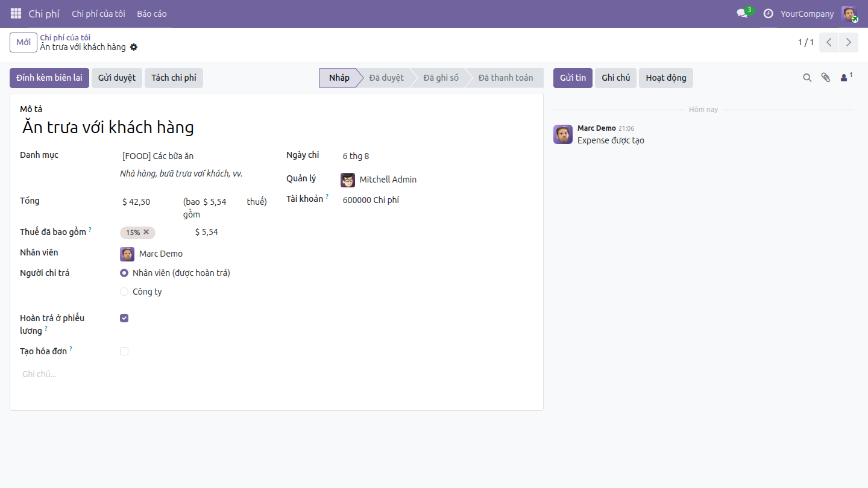Go to next record arrow

849,42
